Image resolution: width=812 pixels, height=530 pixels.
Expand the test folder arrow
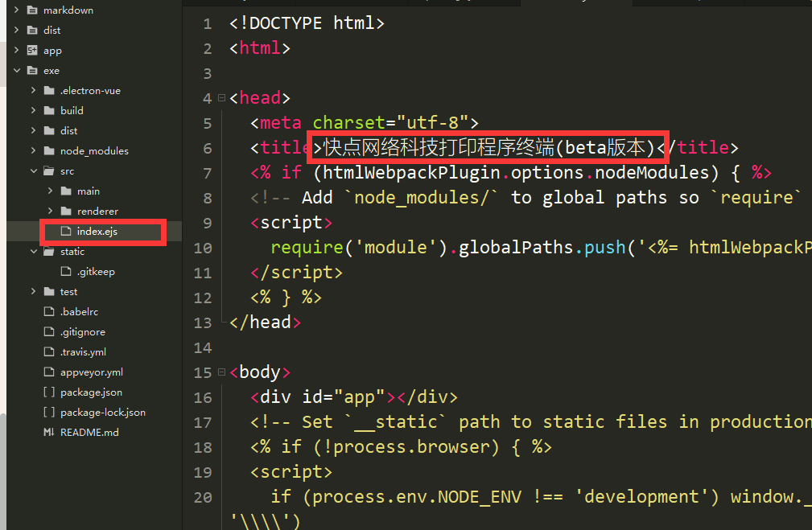pyautogui.click(x=33, y=291)
